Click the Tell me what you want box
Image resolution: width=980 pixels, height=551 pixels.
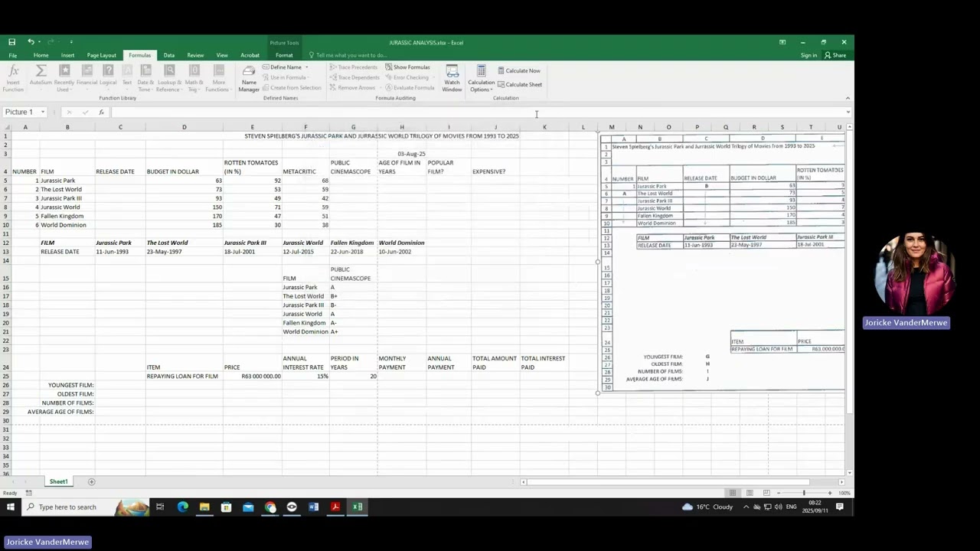pyautogui.click(x=347, y=55)
